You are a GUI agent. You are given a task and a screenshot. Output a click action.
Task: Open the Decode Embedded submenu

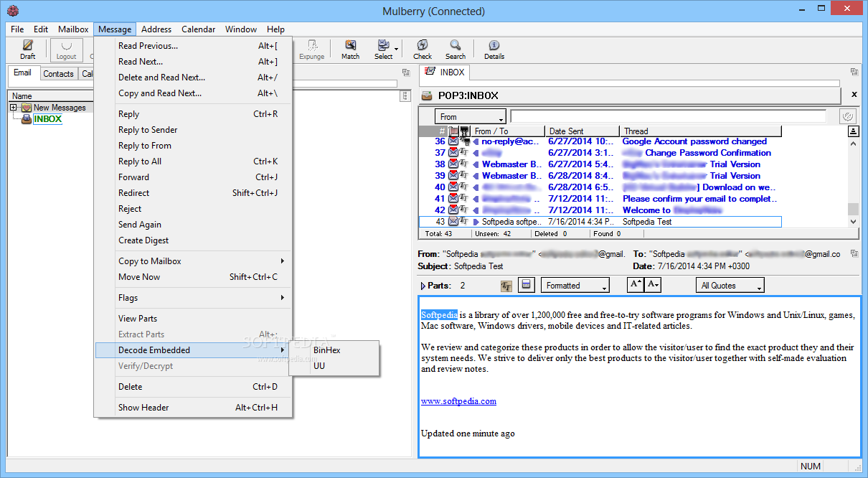click(194, 350)
